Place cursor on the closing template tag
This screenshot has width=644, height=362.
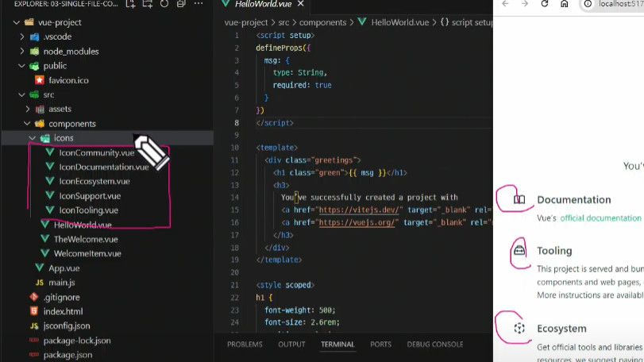(279, 260)
